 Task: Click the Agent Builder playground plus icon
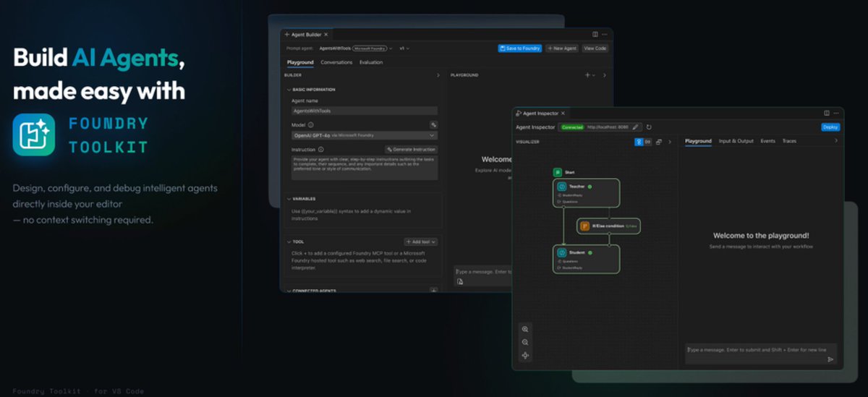click(x=588, y=75)
